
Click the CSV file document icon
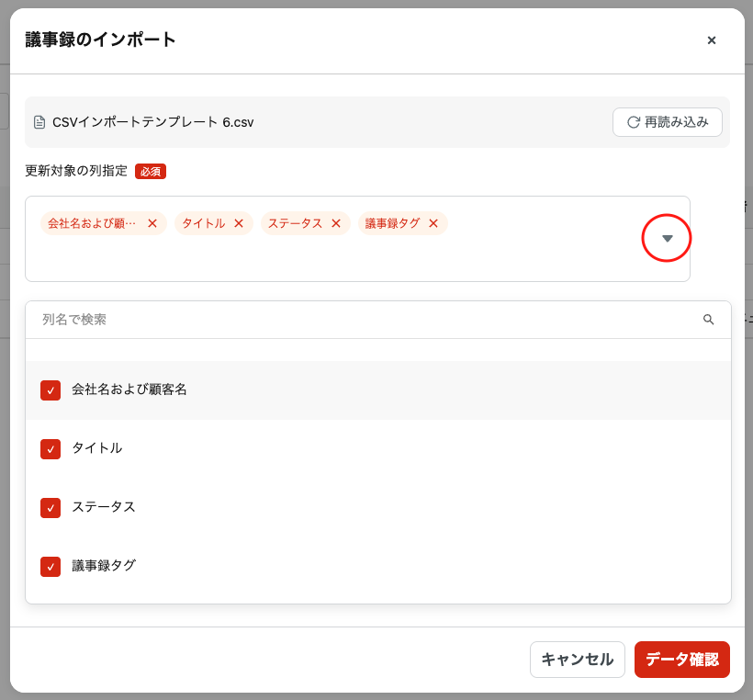39,122
